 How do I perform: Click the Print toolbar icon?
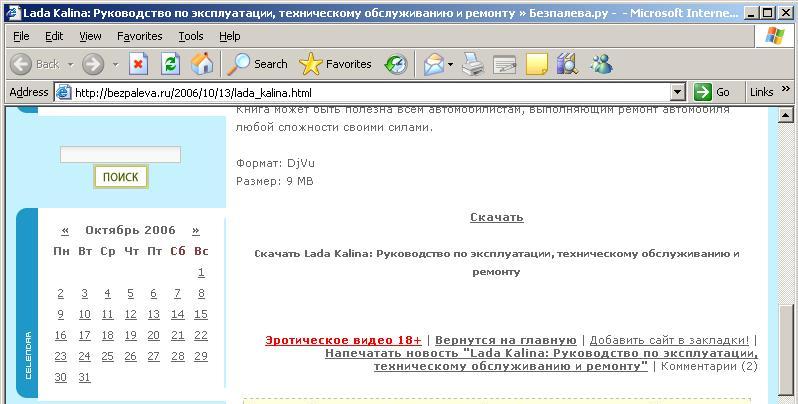[x=473, y=64]
